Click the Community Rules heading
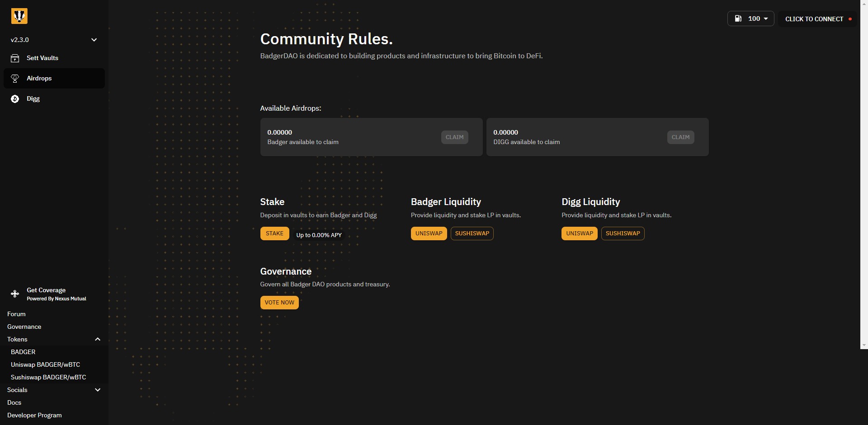This screenshot has width=868, height=425. tap(326, 39)
